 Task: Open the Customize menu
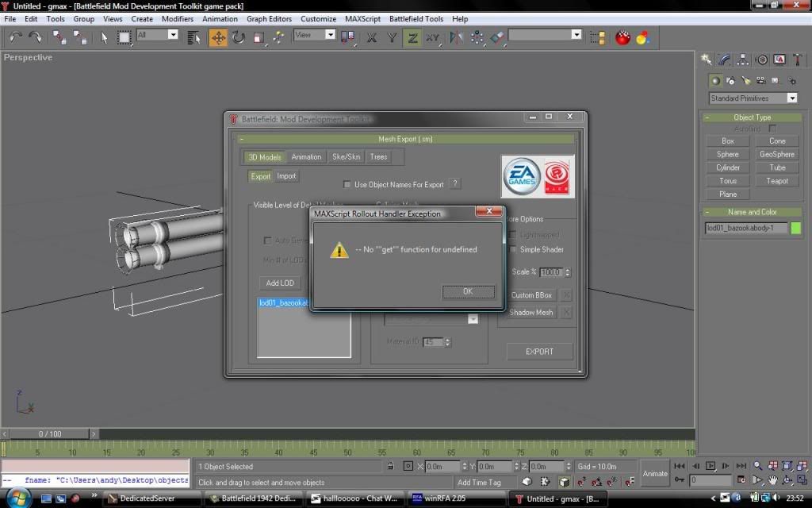click(319, 19)
